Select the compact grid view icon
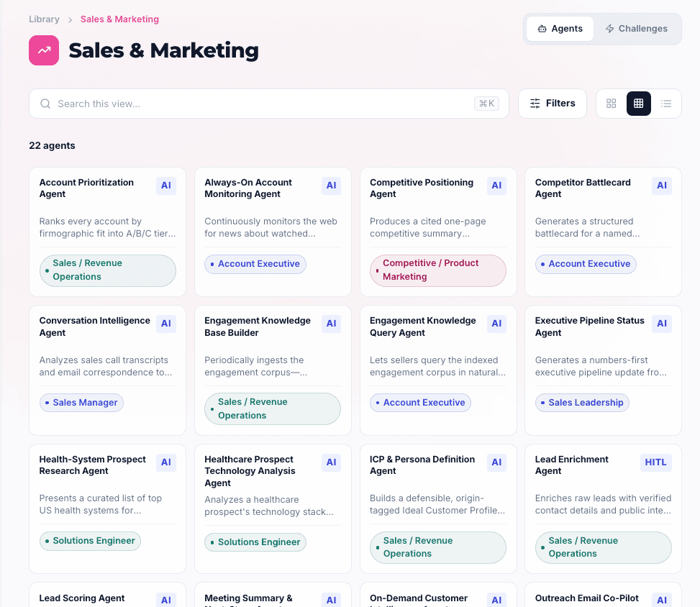Screen dimensions: 700x607 (x=638, y=104)
